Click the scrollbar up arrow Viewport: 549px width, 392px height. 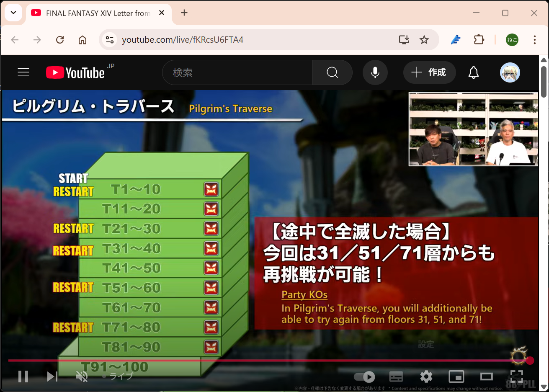click(x=544, y=60)
